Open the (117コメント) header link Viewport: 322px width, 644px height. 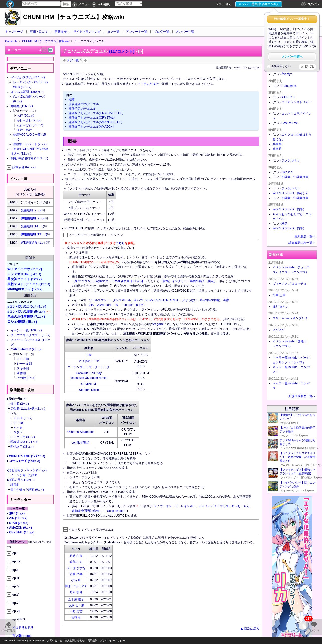pos(122,51)
